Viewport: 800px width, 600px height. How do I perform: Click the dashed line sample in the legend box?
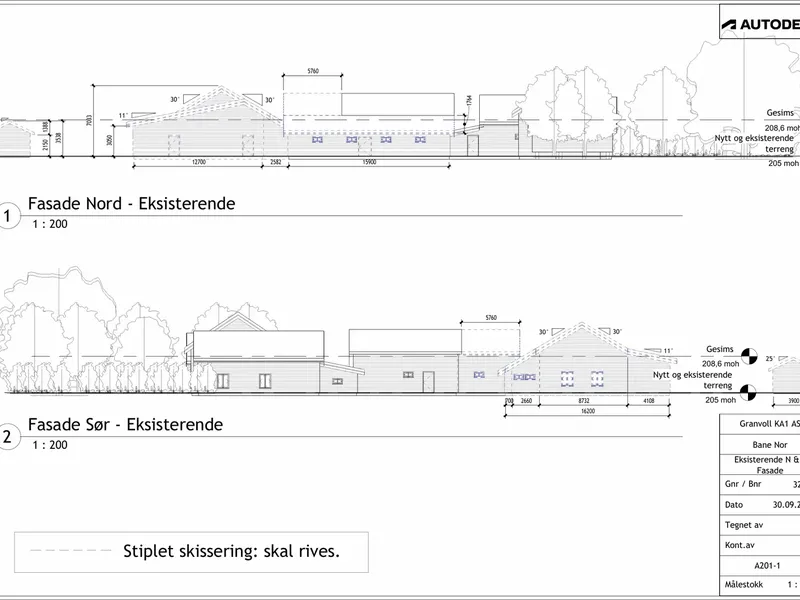click(x=71, y=551)
